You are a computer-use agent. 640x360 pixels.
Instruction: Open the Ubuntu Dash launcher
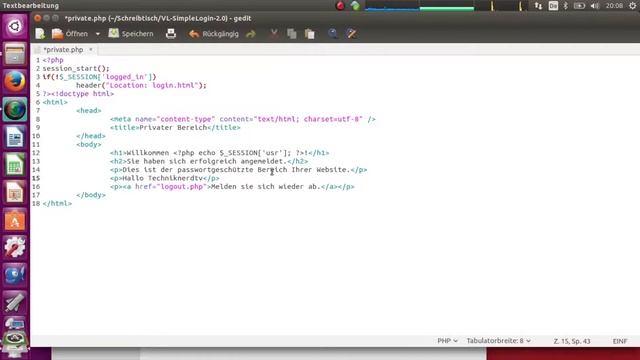(x=15, y=27)
